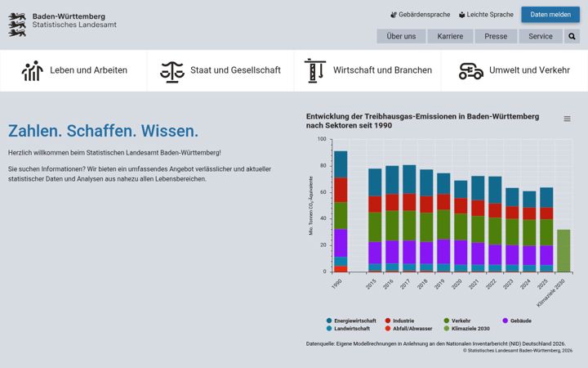Click the Zahlen. Schaffen. Wissen. heading
This screenshot has height=368, width=588.
pos(103,131)
